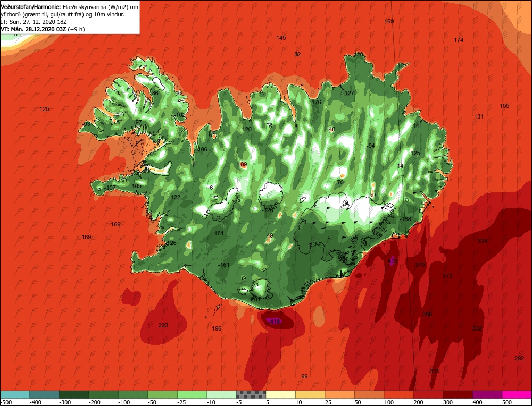Image resolution: width=532 pixels, height=406 pixels.
Task: Click the value 82 north of Iceland
Action: (297, 54)
